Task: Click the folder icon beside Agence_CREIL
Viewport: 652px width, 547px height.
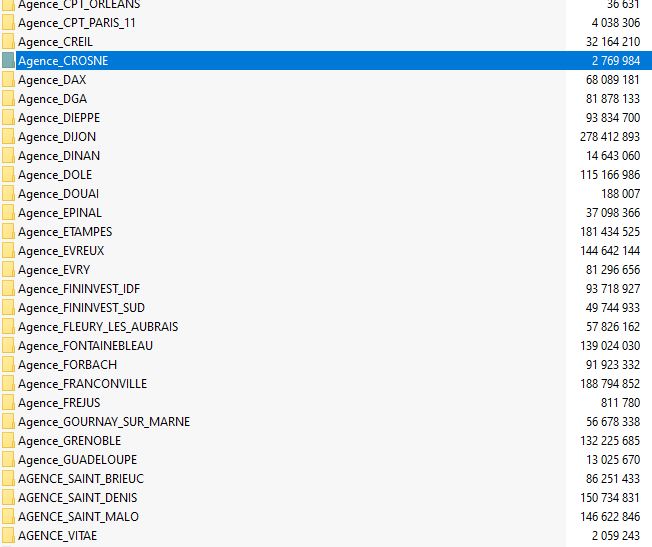Action: [8, 42]
